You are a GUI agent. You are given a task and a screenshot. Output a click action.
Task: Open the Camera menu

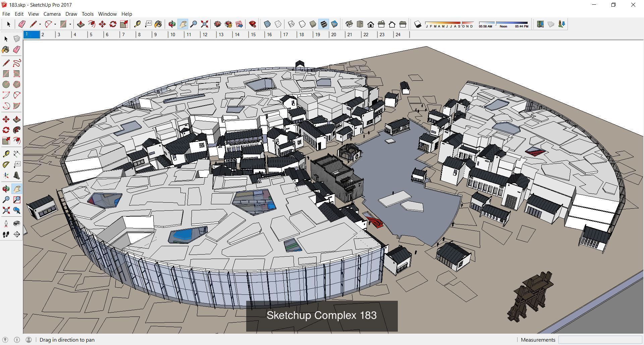pyautogui.click(x=52, y=14)
